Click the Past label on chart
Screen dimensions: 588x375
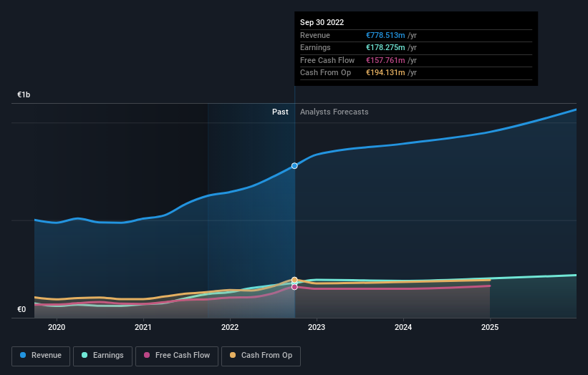point(280,112)
